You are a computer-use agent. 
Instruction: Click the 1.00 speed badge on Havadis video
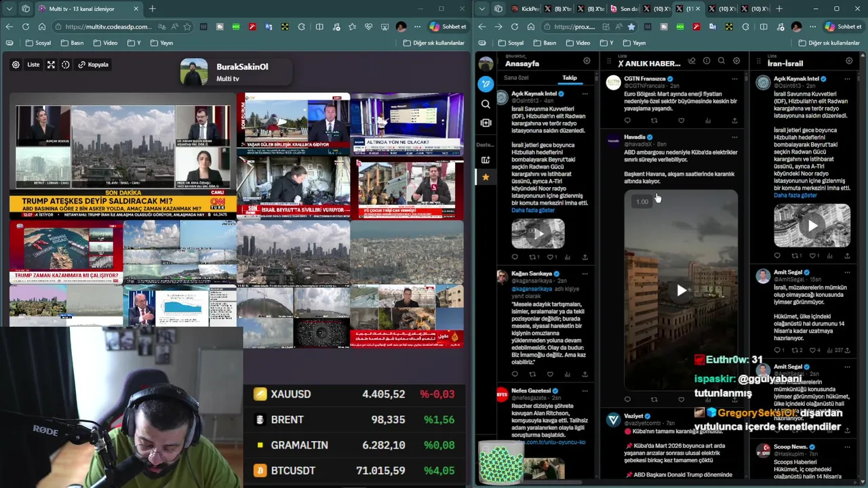tap(642, 201)
